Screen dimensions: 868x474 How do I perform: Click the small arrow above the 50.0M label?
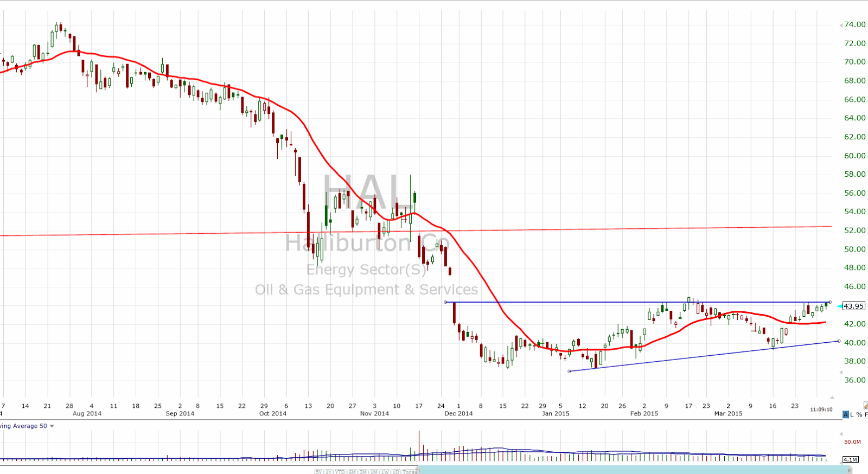click(x=841, y=434)
